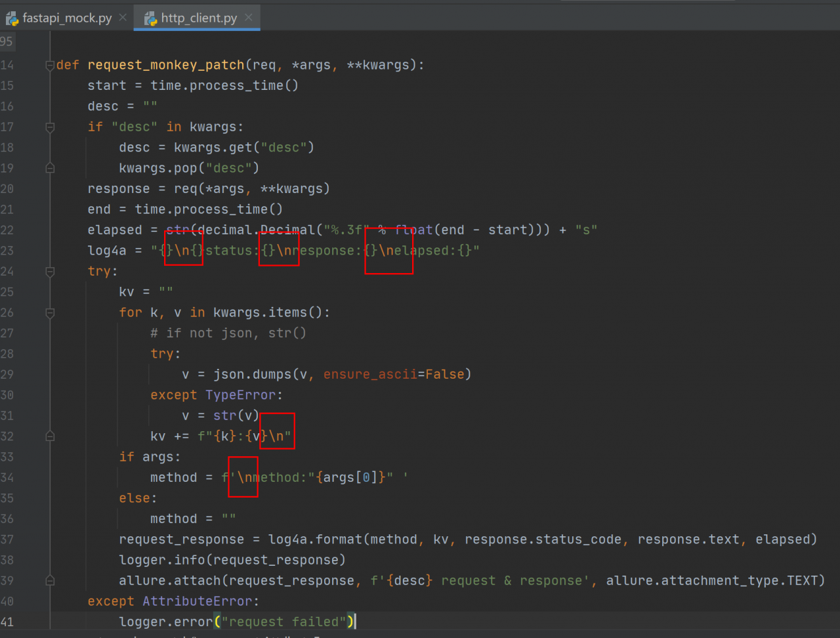
Task: Click desc = kwargs.get("desc") statement
Action: [x=217, y=148]
